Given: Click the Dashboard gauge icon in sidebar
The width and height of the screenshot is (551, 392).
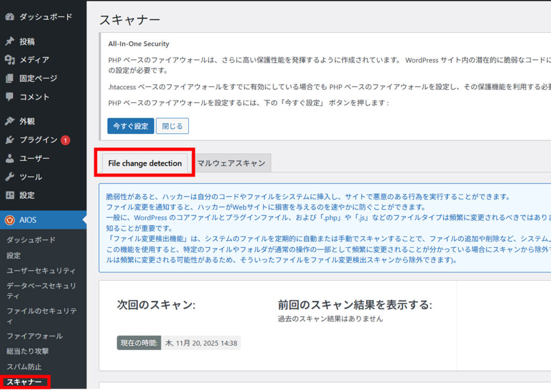Looking at the screenshot, I should click(x=9, y=17).
